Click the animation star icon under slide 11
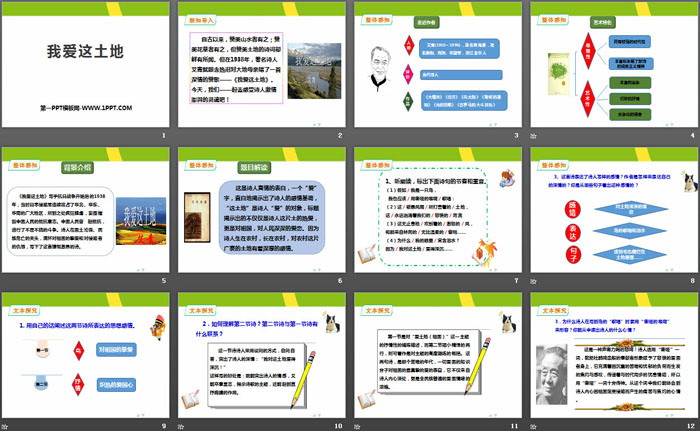The height and width of the screenshot is (431, 700). coord(357,427)
